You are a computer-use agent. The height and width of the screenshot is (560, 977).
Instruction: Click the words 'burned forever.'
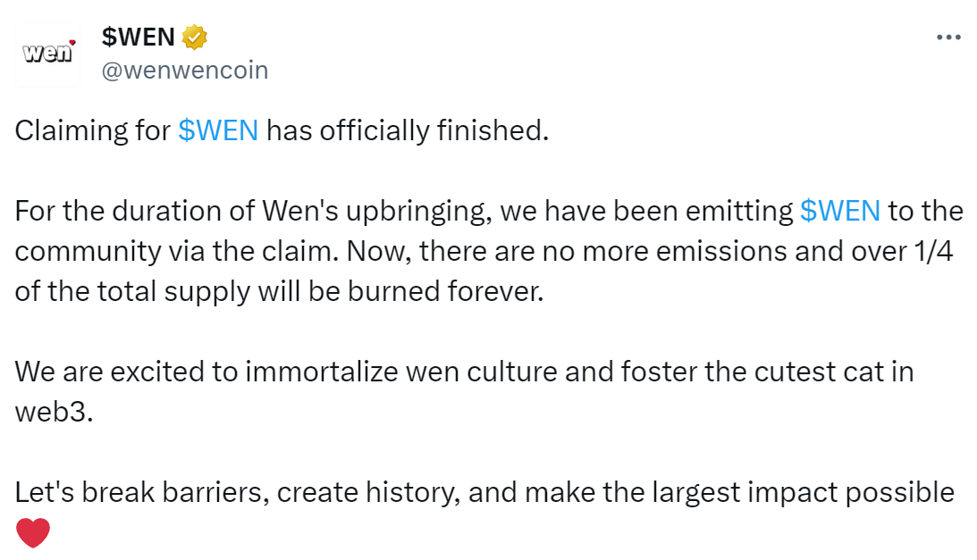pyautogui.click(x=445, y=291)
